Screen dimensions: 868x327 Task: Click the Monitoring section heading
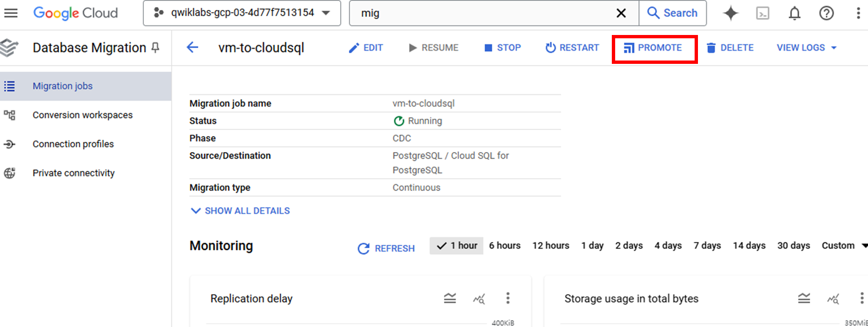click(221, 245)
